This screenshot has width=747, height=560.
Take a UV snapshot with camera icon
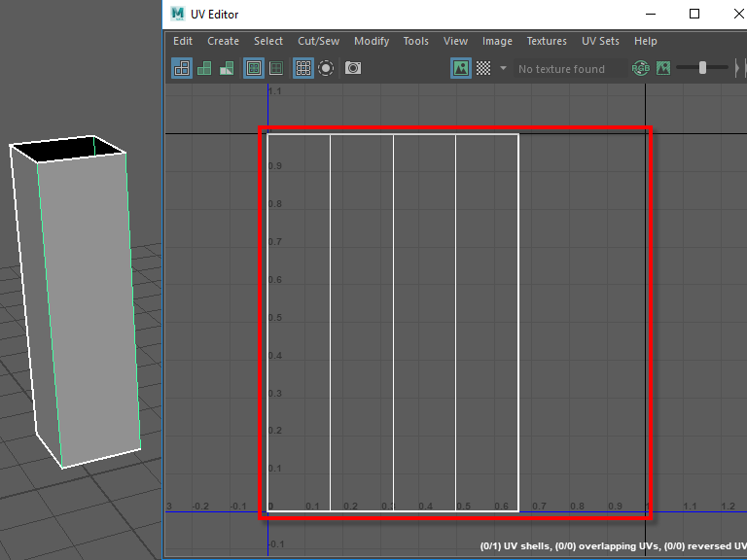[353, 68]
